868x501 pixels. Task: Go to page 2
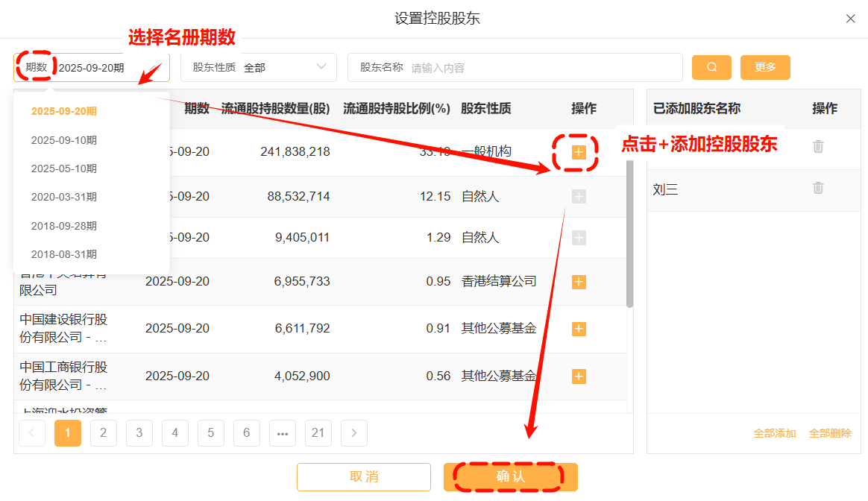click(x=104, y=433)
